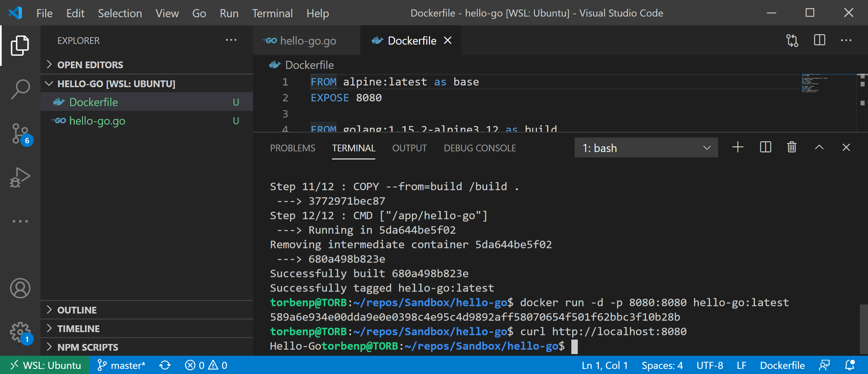The image size is (868, 374).
Task: Kill the terminal with the trash icon
Action: coord(792,147)
